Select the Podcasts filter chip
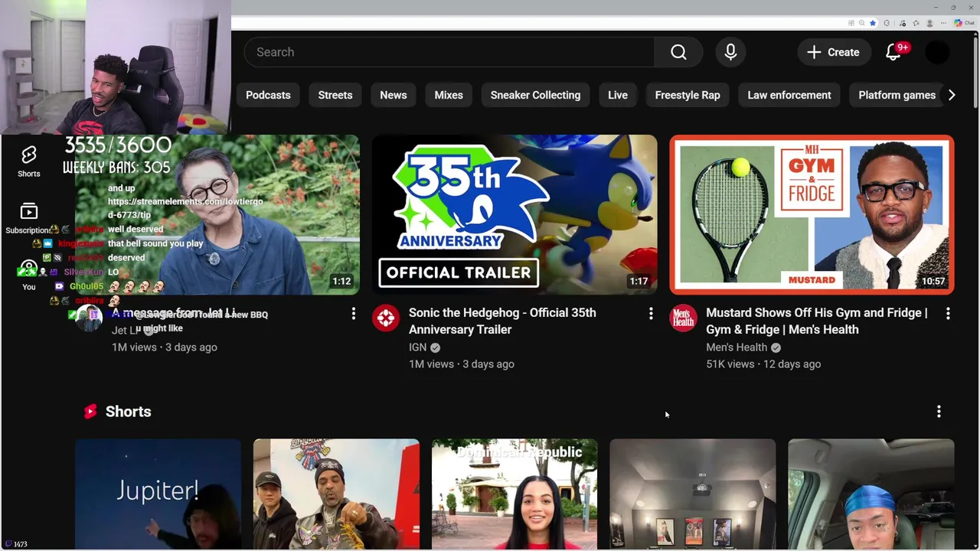 click(x=268, y=95)
